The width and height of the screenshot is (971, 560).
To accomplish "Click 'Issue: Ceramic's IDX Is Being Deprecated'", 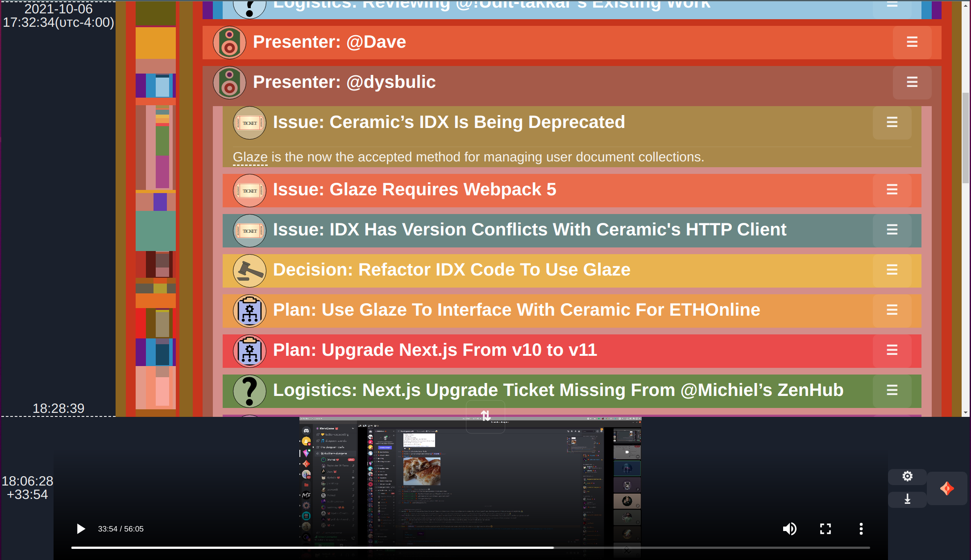I will 449,122.
